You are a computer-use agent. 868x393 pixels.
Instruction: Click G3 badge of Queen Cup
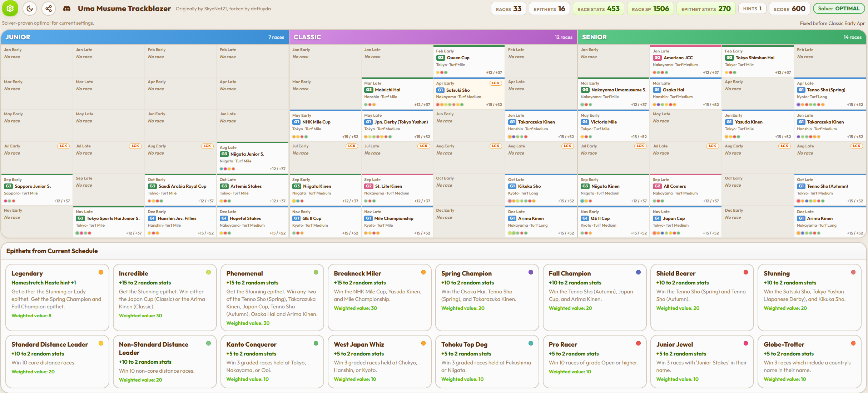(440, 58)
